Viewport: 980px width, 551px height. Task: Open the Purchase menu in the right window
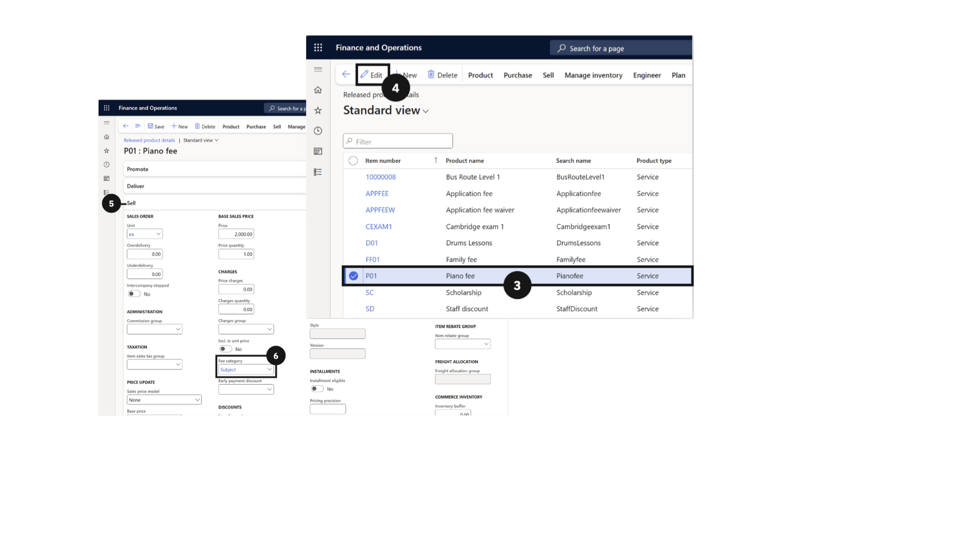(x=518, y=75)
